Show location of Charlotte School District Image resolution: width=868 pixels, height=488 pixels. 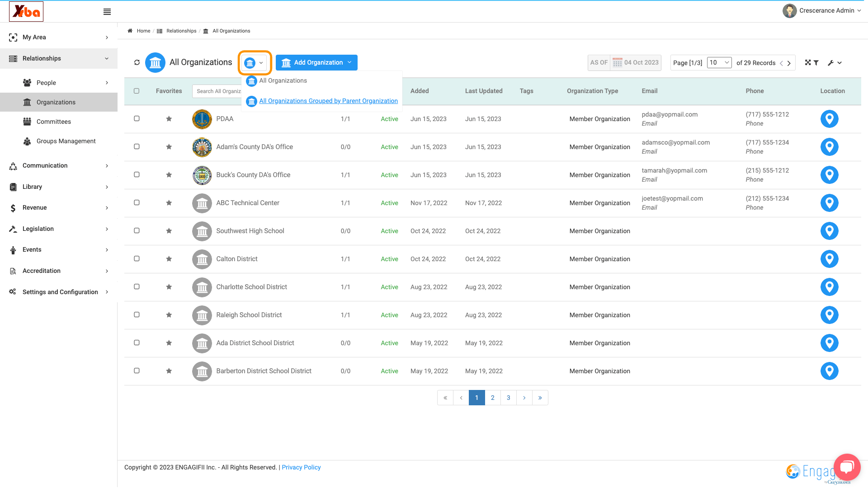(829, 287)
